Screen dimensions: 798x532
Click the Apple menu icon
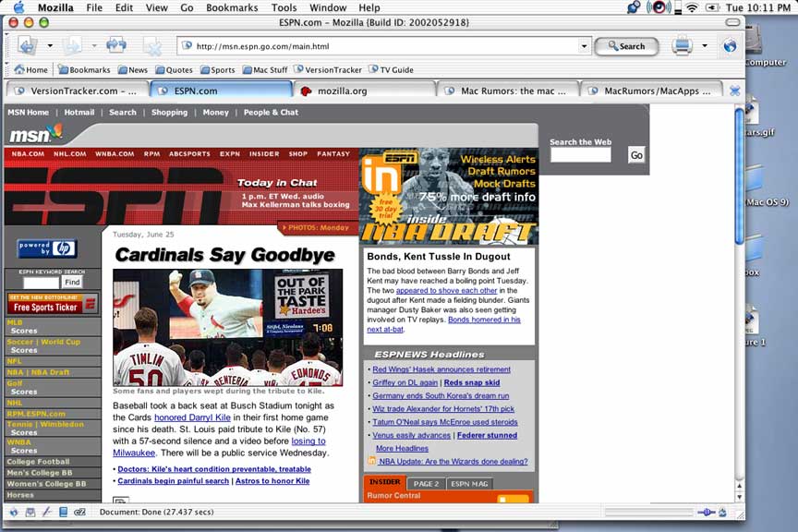point(18,7)
